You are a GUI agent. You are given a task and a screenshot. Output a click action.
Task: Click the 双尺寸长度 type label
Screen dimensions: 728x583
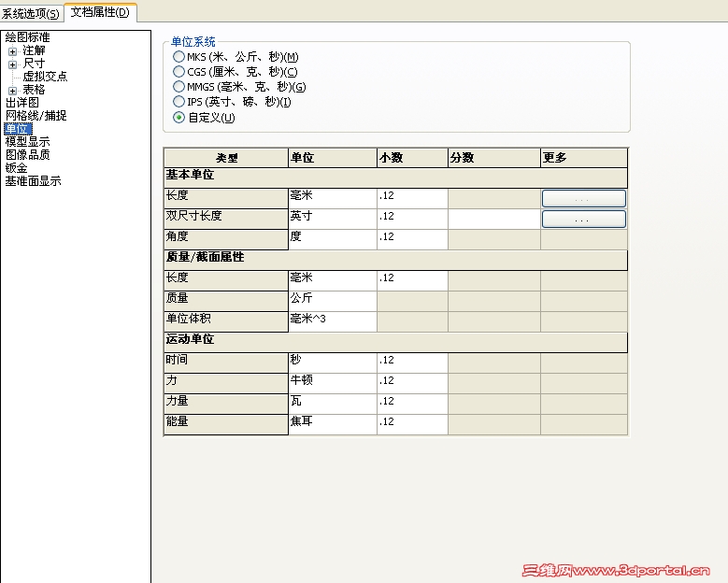tap(194, 216)
